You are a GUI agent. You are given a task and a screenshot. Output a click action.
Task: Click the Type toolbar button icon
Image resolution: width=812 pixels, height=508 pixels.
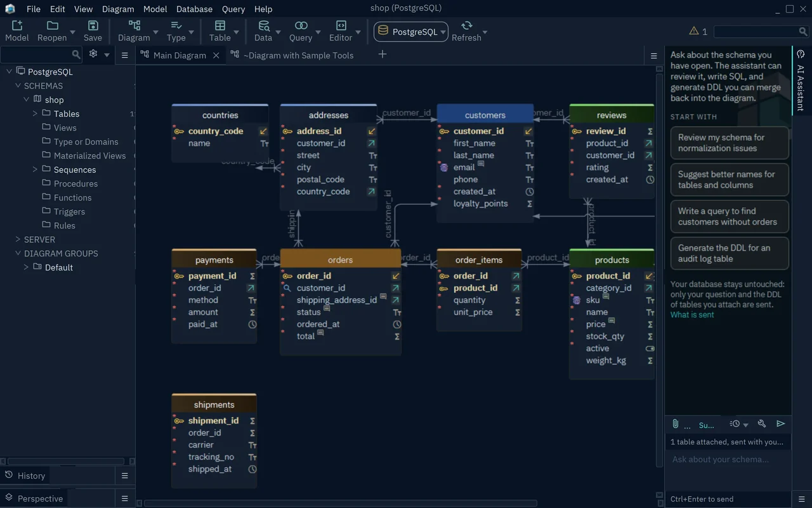pos(176,25)
